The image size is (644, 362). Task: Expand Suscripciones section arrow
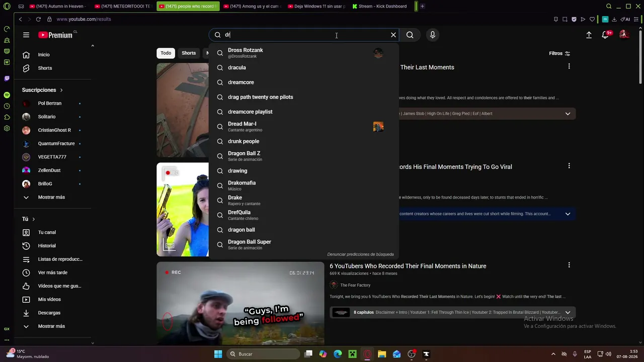pyautogui.click(x=61, y=90)
